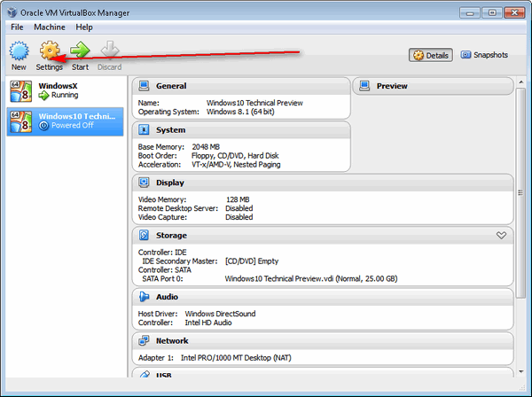Open the Display section header link

pyautogui.click(x=170, y=183)
